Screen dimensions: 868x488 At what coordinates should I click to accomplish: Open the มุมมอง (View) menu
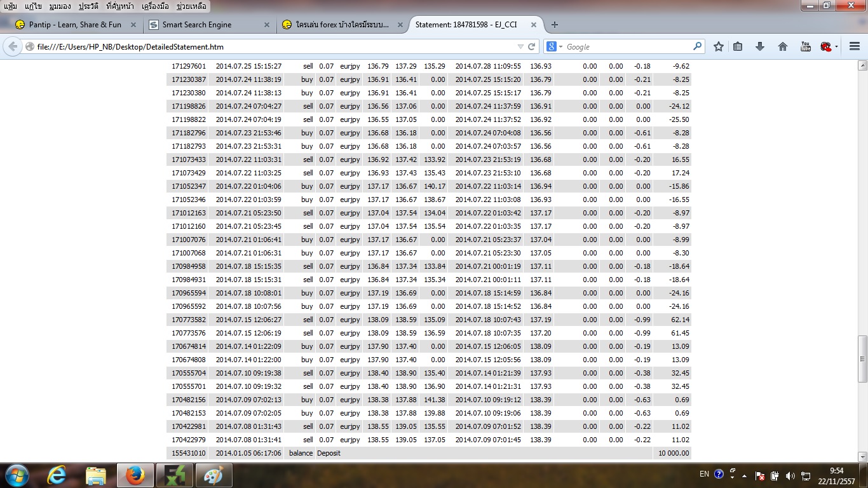(x=60, y=6)
